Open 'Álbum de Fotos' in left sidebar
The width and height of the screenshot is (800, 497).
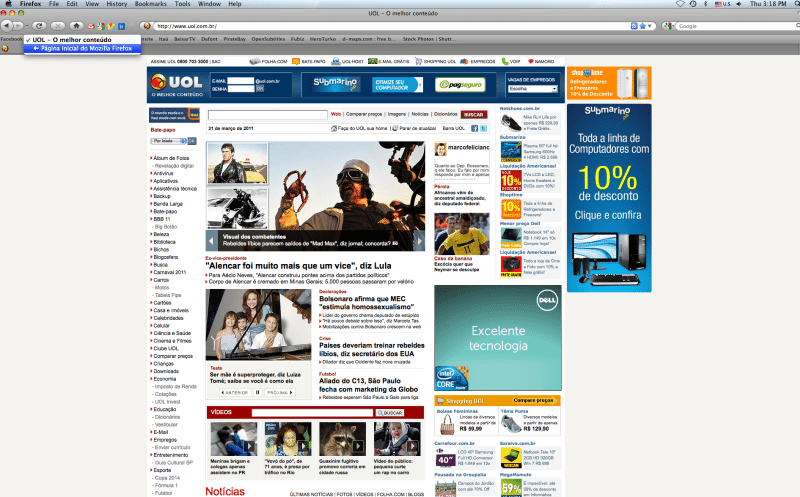pos(171,158)
